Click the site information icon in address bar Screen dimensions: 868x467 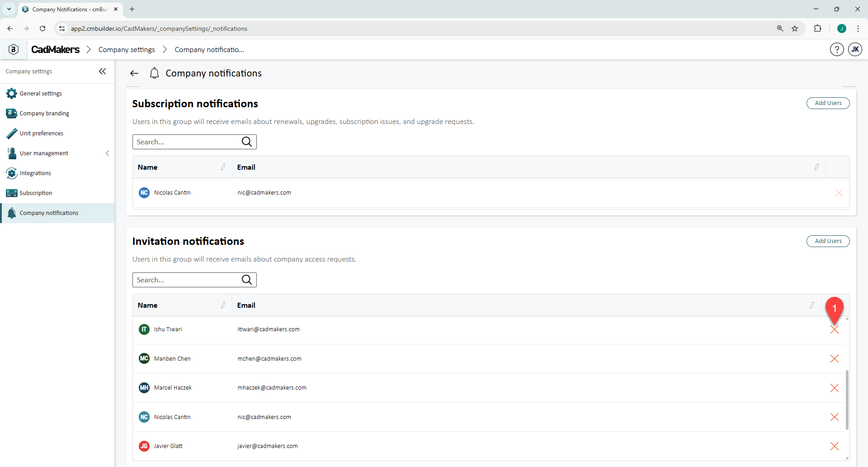click(x=62, y=29)
